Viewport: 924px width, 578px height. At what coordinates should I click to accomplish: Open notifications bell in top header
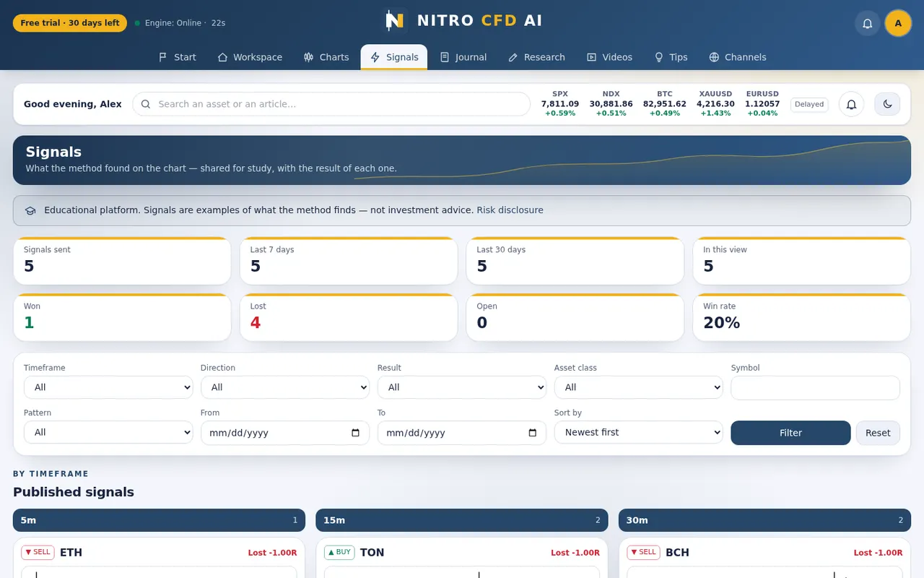868,23
